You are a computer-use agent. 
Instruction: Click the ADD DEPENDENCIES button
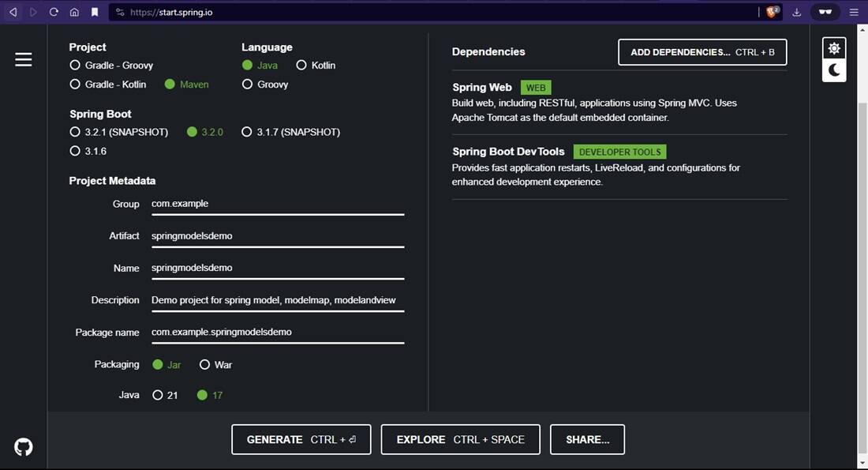(x=702, y=52)
